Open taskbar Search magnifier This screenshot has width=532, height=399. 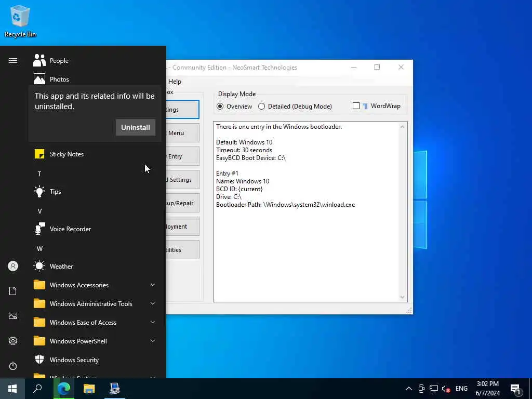pyautogui.click(x=37, y=389)
